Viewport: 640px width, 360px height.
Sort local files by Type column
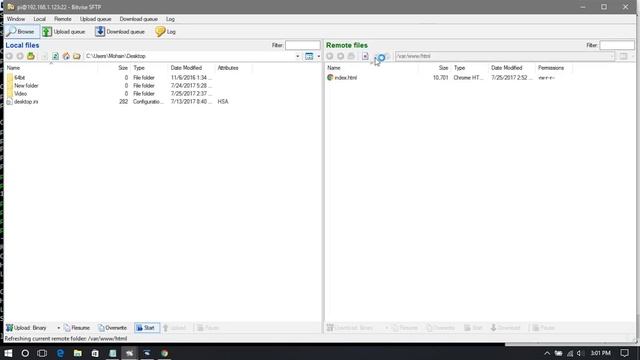click(149, 68)
